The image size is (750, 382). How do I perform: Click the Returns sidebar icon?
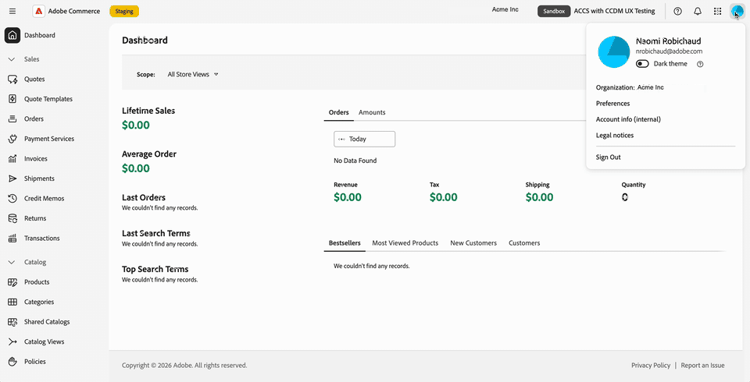pyautogui.click(x=12, y=218)
